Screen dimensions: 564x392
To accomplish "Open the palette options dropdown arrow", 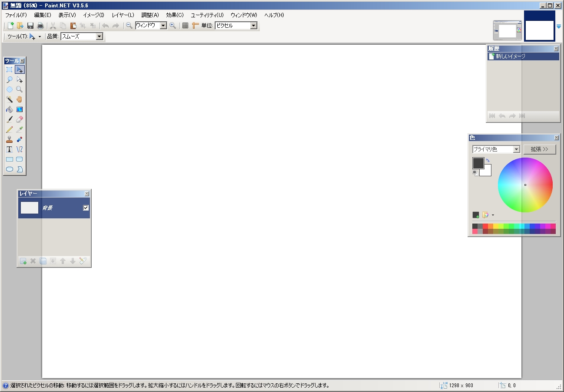I will [493, 215].
